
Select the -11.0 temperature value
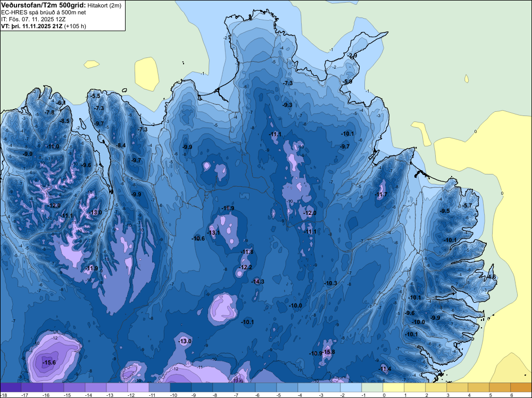click(53, 146)
